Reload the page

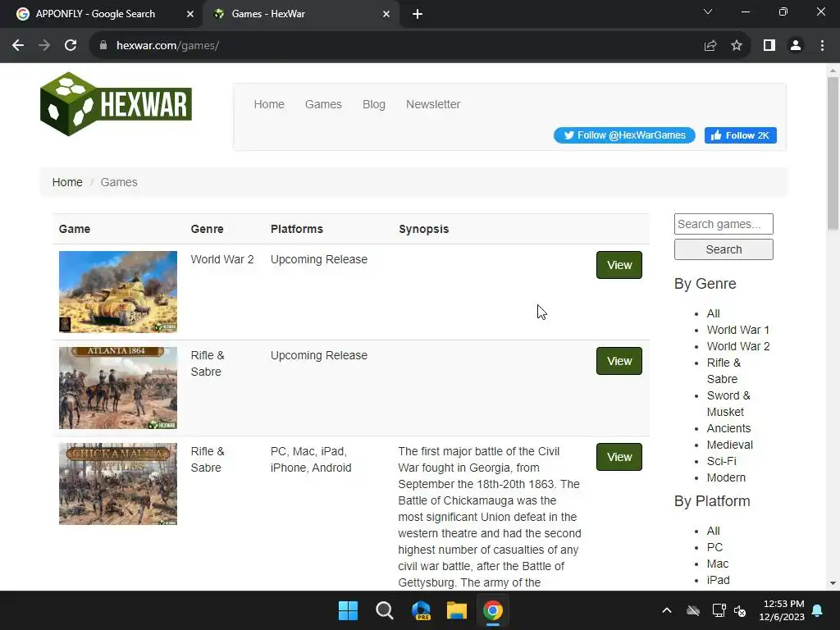click(x=71, y=46)
